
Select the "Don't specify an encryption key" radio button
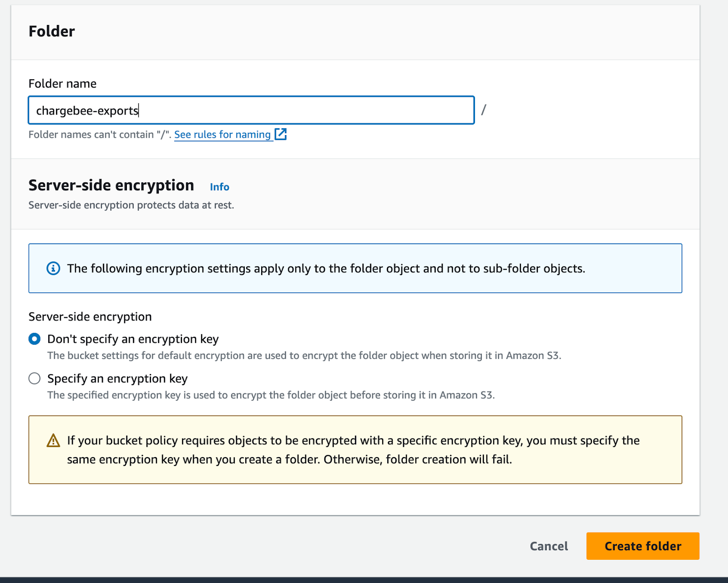[35, 339]
